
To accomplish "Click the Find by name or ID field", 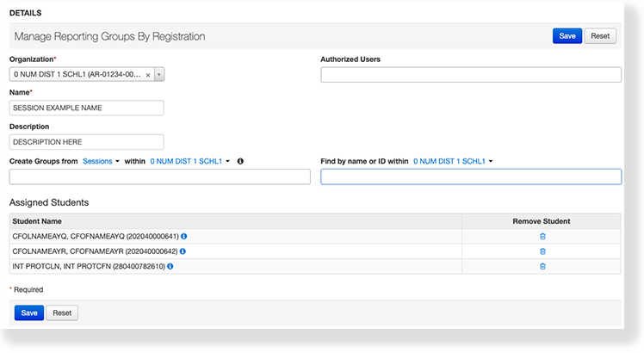I will tap(471, 176).
